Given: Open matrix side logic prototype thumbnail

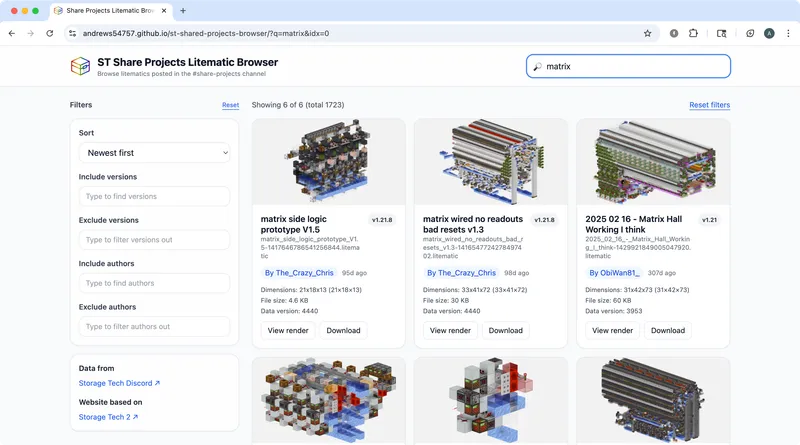Looking at the screenshot, I should 329,162.
